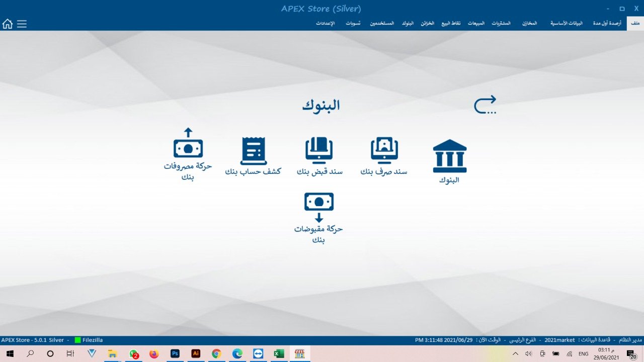Open the أرصدة أول مدة menu
Screen dimensions: 644x362
[606, 24]
